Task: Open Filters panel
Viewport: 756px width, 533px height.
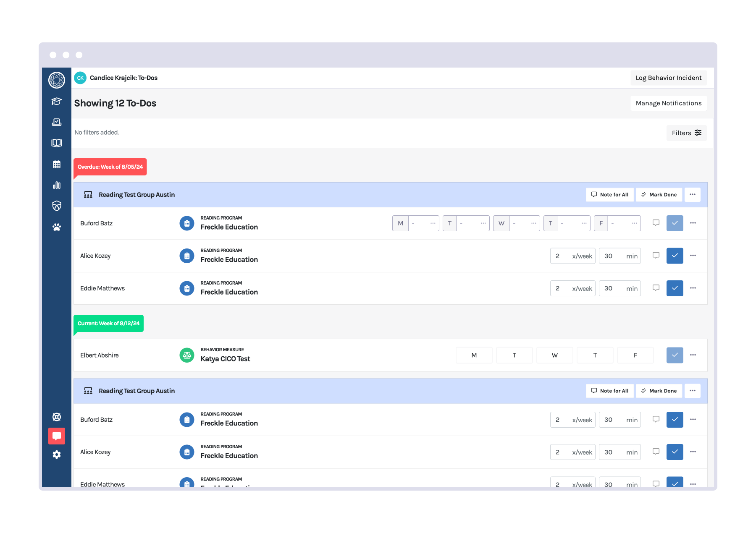Action: [x=687, y=133]
